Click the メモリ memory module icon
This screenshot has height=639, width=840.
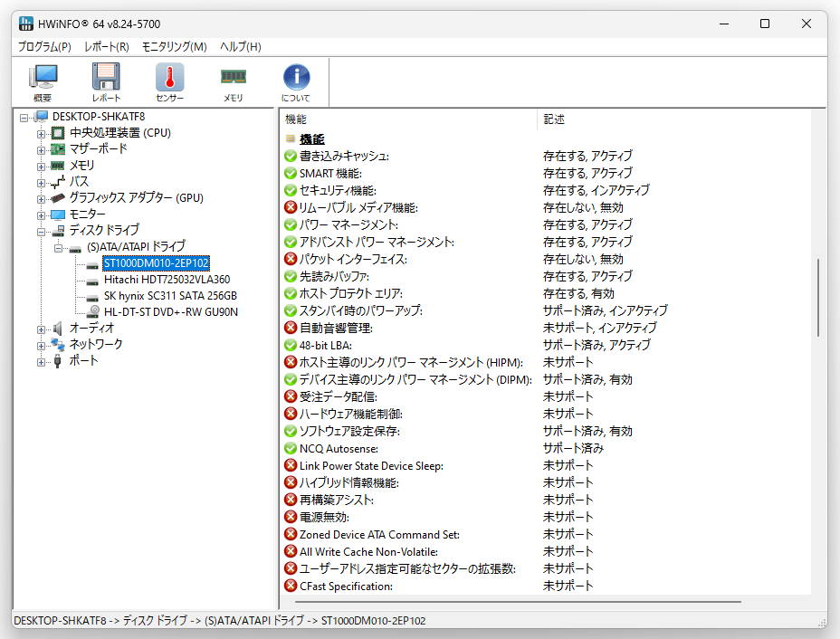pyautogui.click(x=233, y=82)
